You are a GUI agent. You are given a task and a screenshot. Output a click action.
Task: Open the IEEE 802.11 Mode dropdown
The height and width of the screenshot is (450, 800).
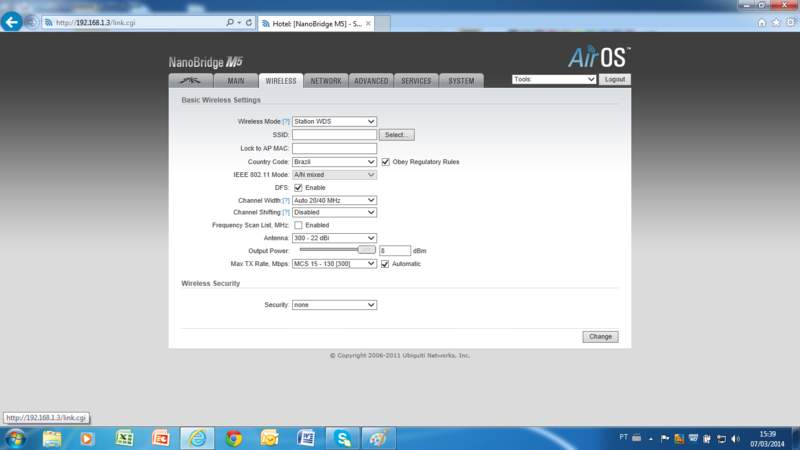click(334, 174)
